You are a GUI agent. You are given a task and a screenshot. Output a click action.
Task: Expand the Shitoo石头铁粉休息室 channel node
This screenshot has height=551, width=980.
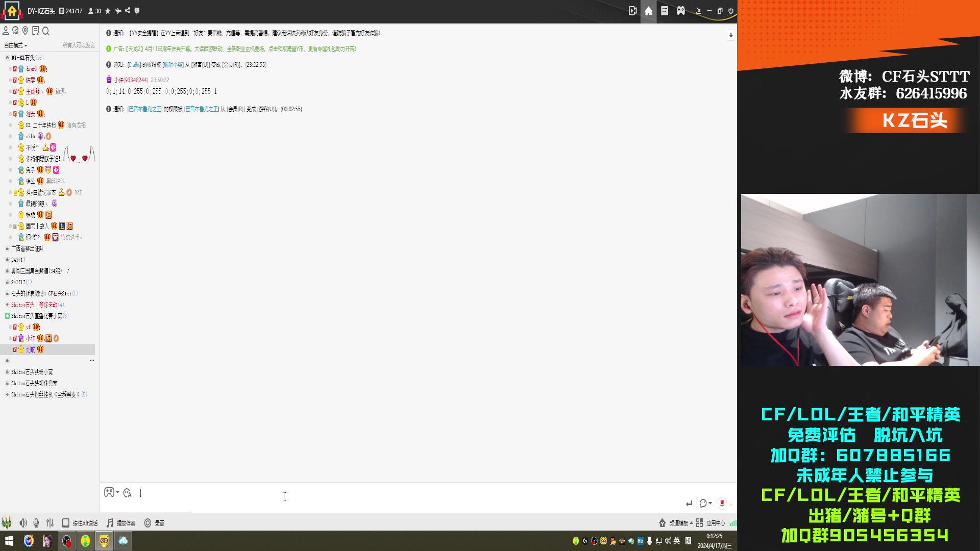[x=34, y=383]
